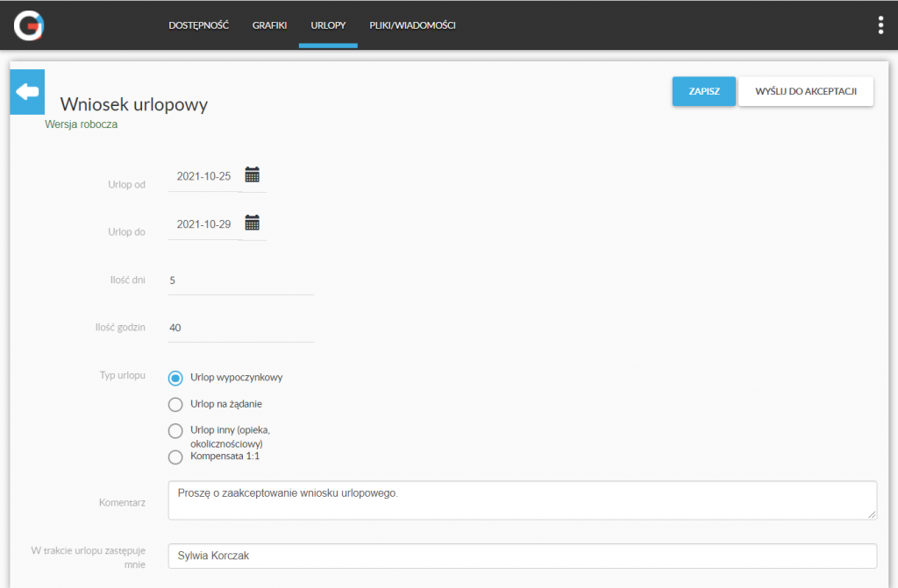Open calendar picker for Urlop do

point(252,223)
